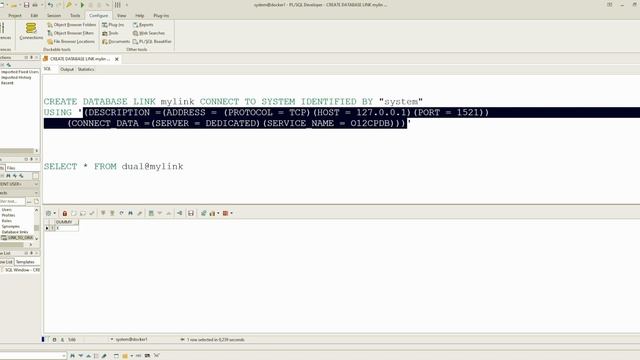Viewport: 640px width, 360px height.
Task: Open the View ribbon tab
Action: [122, 16]
